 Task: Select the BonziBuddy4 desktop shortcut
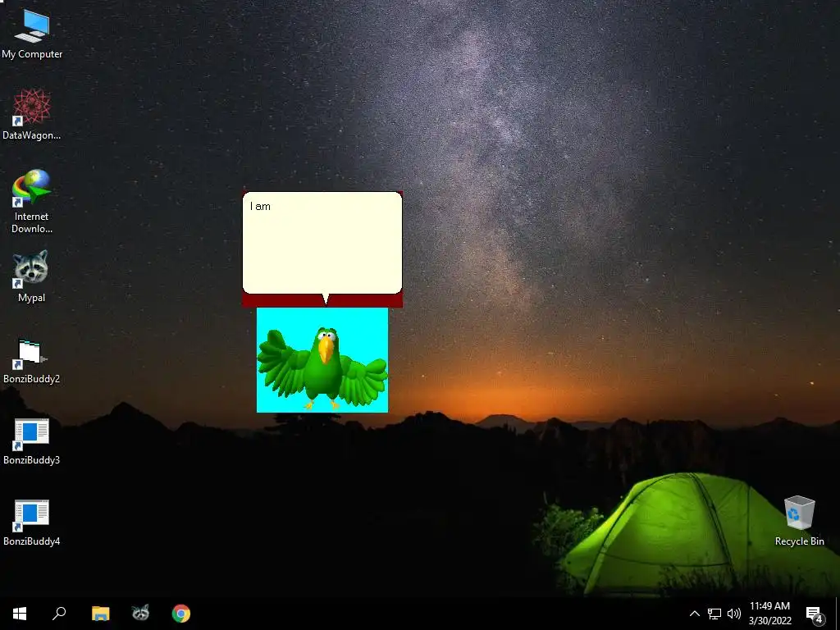pyautogui.click(x=32, y=523)
